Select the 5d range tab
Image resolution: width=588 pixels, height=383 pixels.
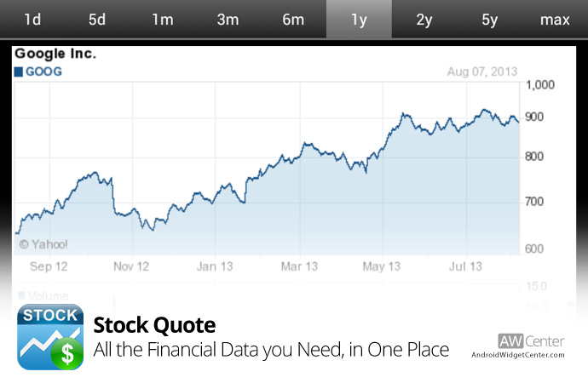(x=97, y=20)
